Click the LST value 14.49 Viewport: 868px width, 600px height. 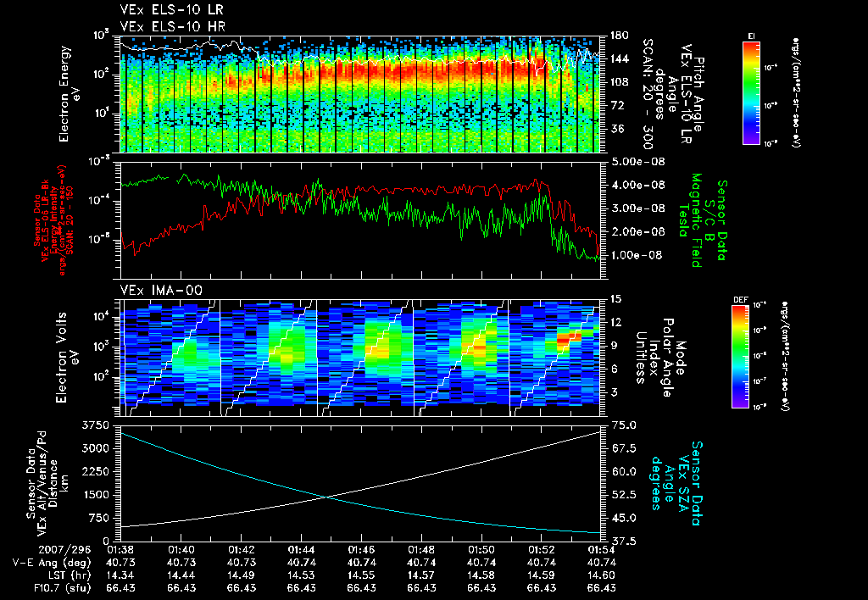coord(241,575)
